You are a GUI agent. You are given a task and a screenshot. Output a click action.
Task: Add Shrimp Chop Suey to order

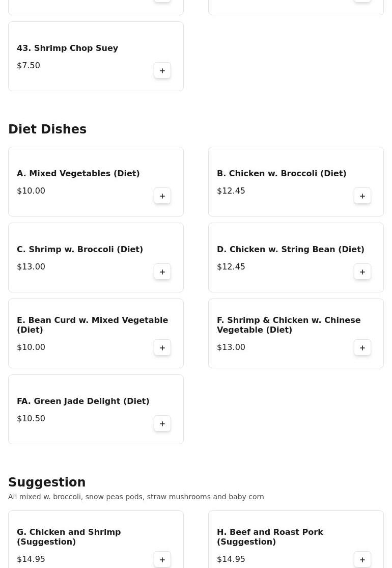pos(162,71)
